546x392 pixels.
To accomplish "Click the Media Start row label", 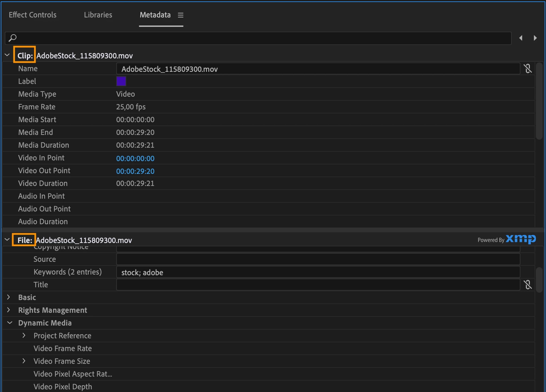I will click(37, 119).
